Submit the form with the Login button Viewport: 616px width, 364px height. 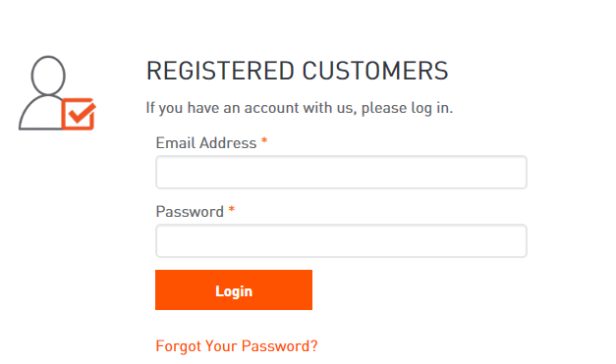(234, 289)
